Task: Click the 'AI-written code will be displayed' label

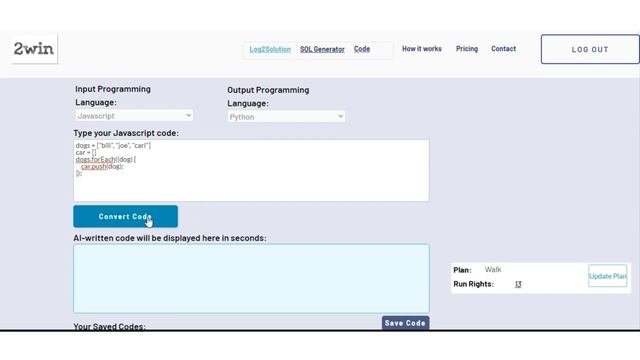Action: pyautogui.click(x=170, y=238)
